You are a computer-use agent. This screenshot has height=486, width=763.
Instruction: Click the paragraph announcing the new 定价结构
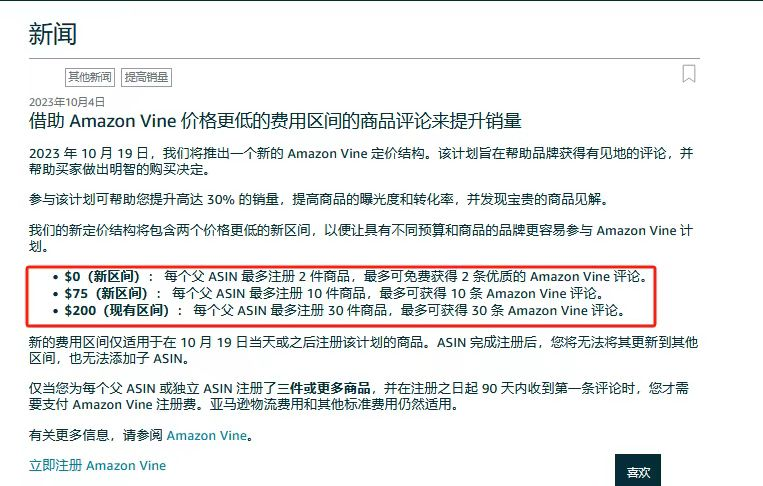tap(361, 162)
